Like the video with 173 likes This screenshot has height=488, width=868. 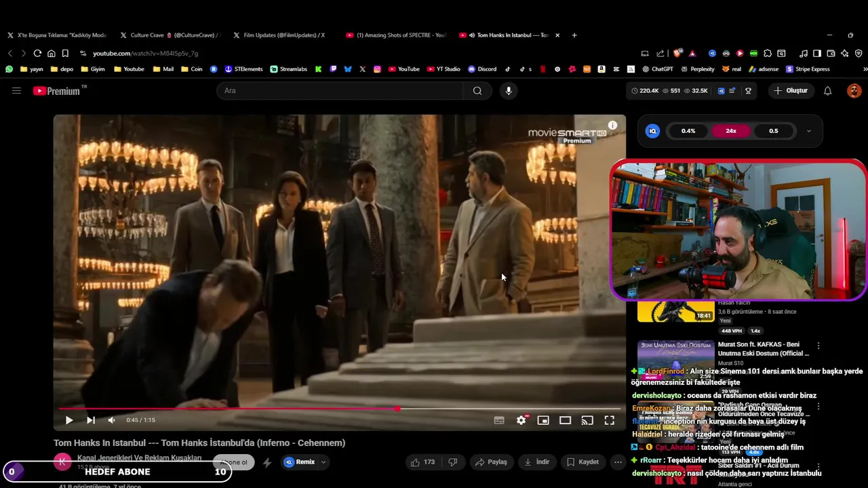[422, 462]
